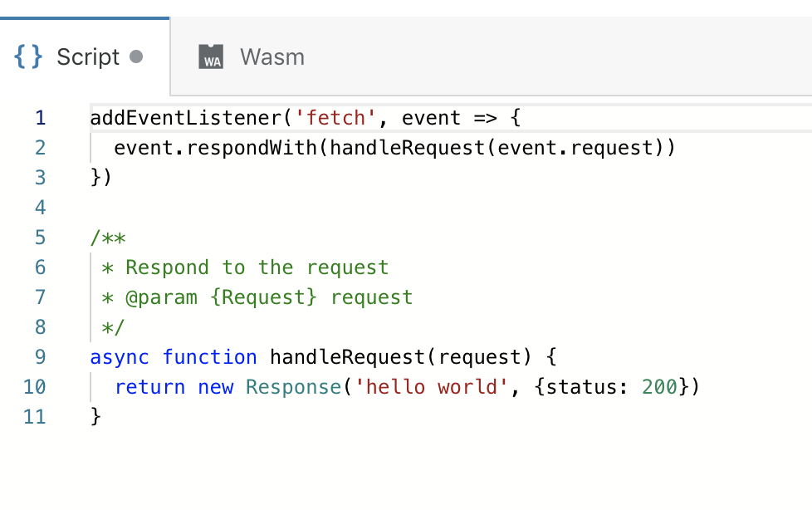Place cursor on 'hello world' string

(x=432, y=388)
